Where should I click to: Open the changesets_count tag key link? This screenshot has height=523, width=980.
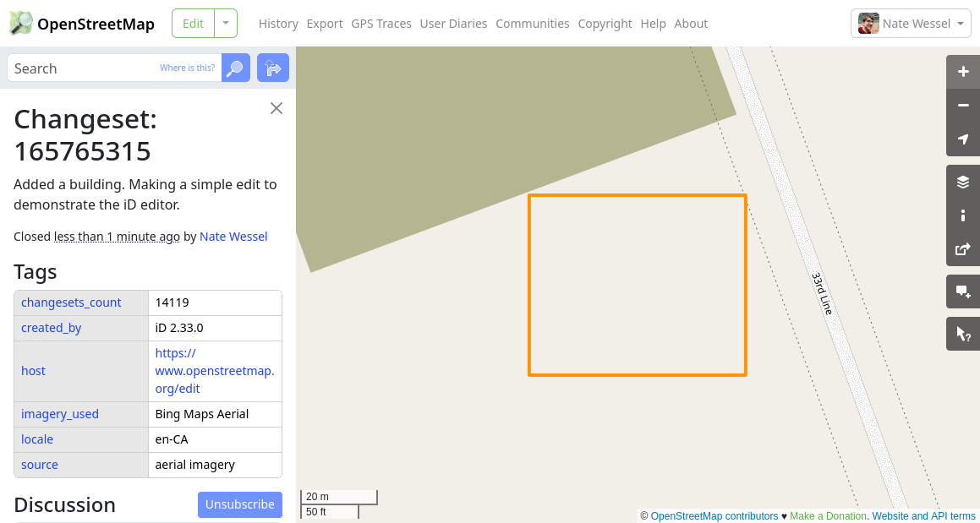[x=71, y=302]
